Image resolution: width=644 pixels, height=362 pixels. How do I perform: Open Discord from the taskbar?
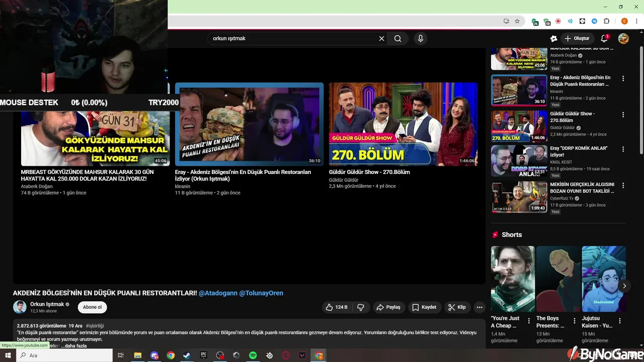[x=154, y=355]
